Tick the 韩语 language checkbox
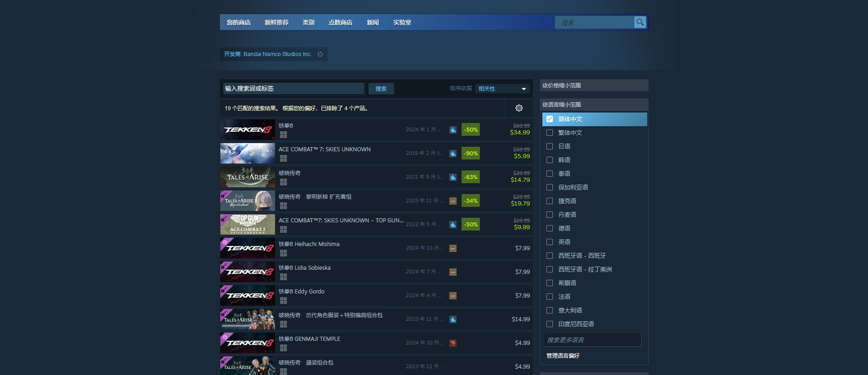Viewport: 868px width, 375px height. (550, 160)
